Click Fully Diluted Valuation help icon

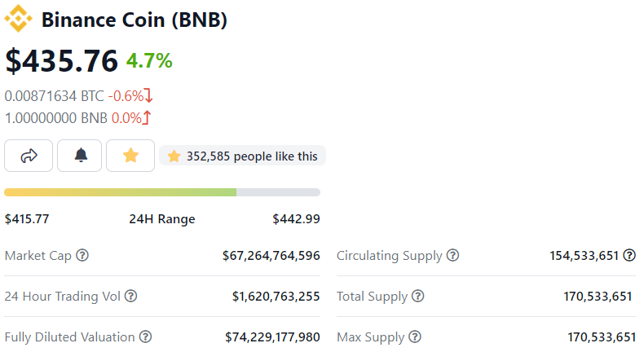(x=145, y=337)
